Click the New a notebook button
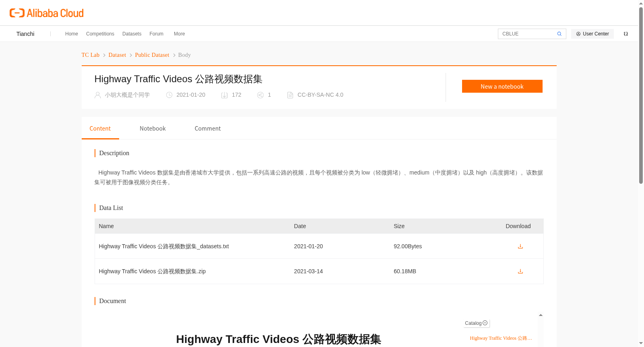644x347 pixels. (502, 86)
